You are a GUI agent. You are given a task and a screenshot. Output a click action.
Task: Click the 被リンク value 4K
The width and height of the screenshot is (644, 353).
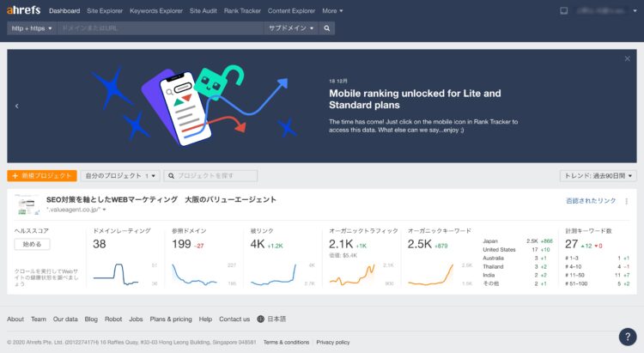click(x=258, y=244)
